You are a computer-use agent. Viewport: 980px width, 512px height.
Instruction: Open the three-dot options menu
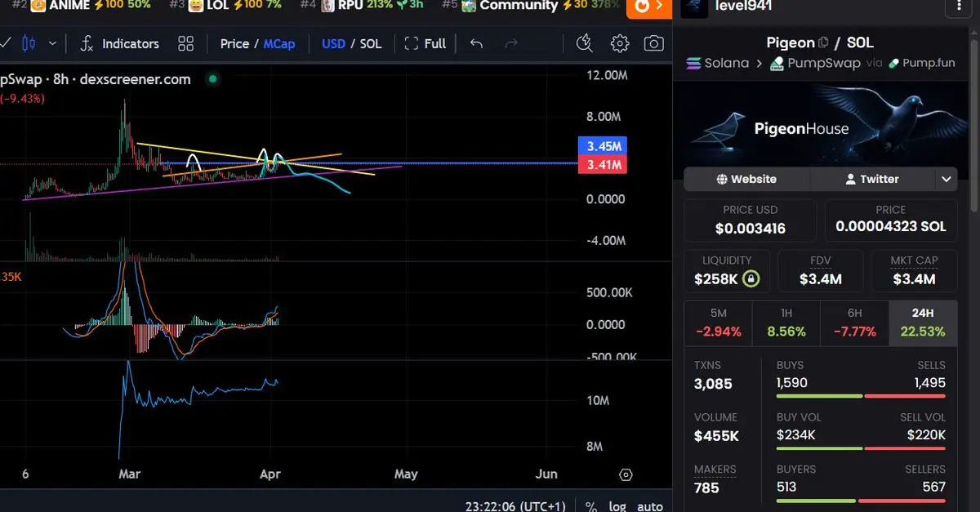tap(957, 7)
